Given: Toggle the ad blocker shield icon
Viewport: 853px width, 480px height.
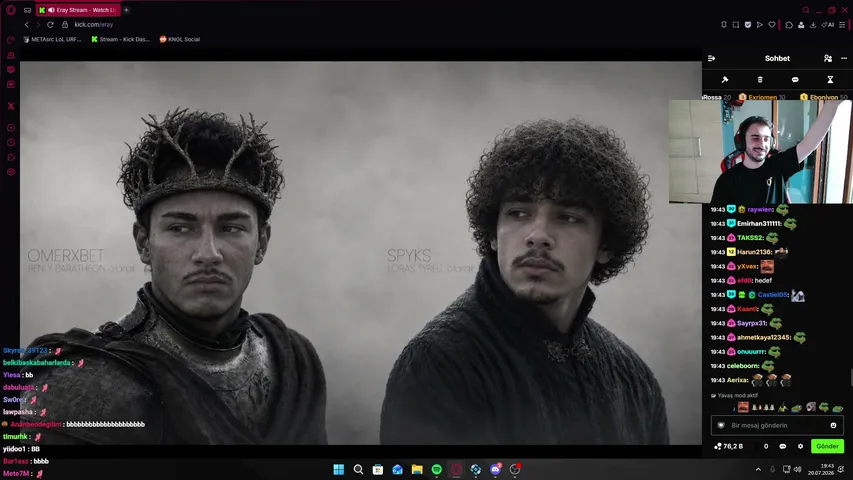Looking at the screenshot, I should pos(747,24).
